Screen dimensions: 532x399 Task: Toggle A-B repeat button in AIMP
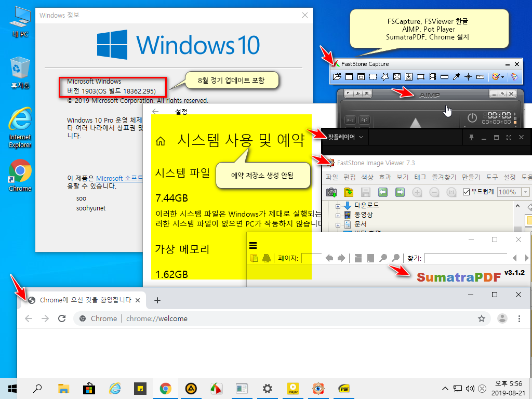click(350, 120)
